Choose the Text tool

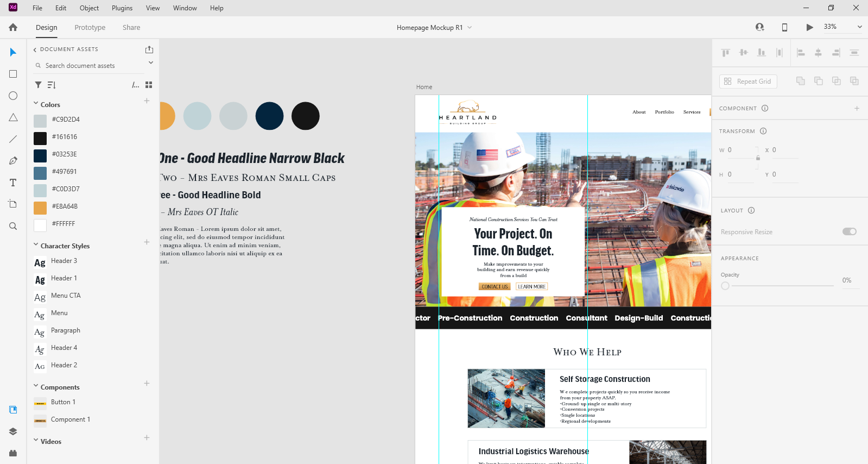point(13,183)
